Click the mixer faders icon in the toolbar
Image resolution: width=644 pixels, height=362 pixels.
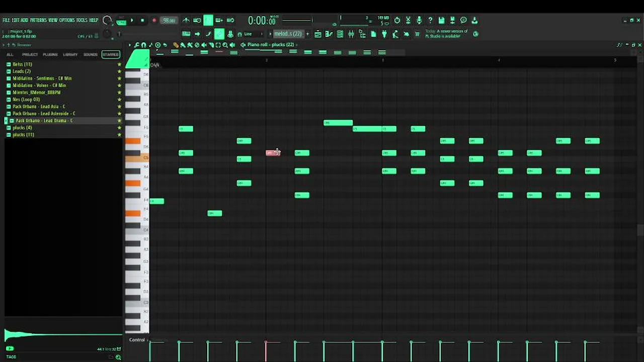[351, 34]
